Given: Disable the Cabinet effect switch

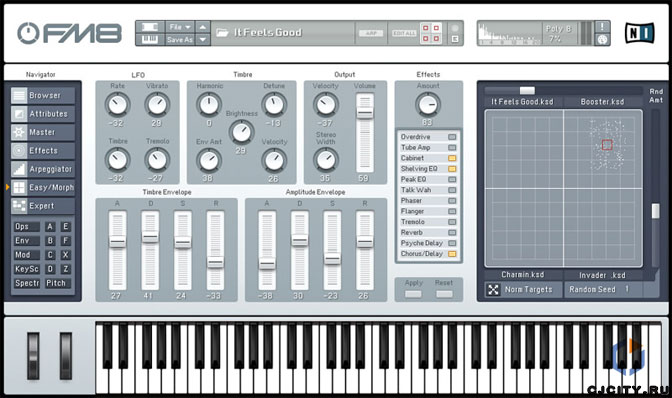Looking at the screenshot, I should pos(452,158).
